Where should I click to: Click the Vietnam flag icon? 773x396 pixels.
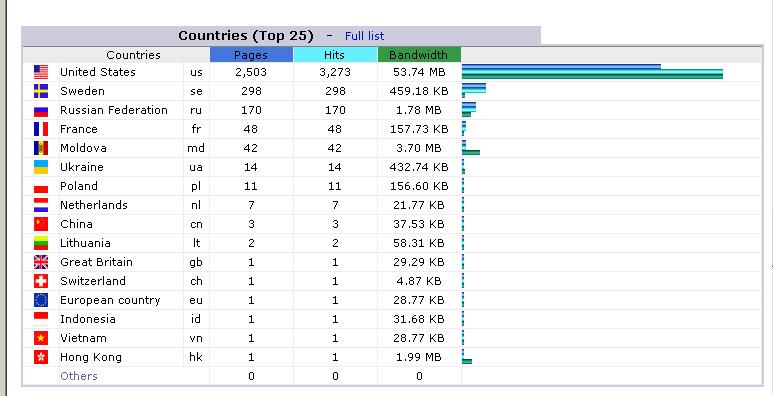(41, 338)
